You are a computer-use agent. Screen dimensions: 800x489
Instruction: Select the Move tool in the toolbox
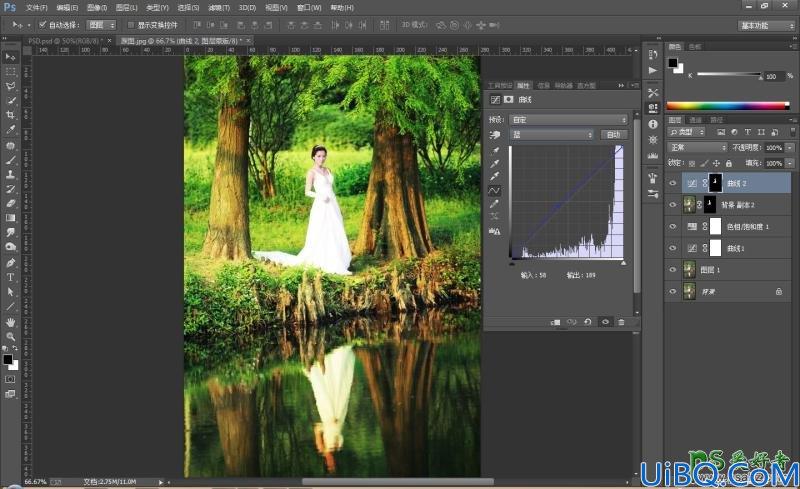(x=10, y=57)
